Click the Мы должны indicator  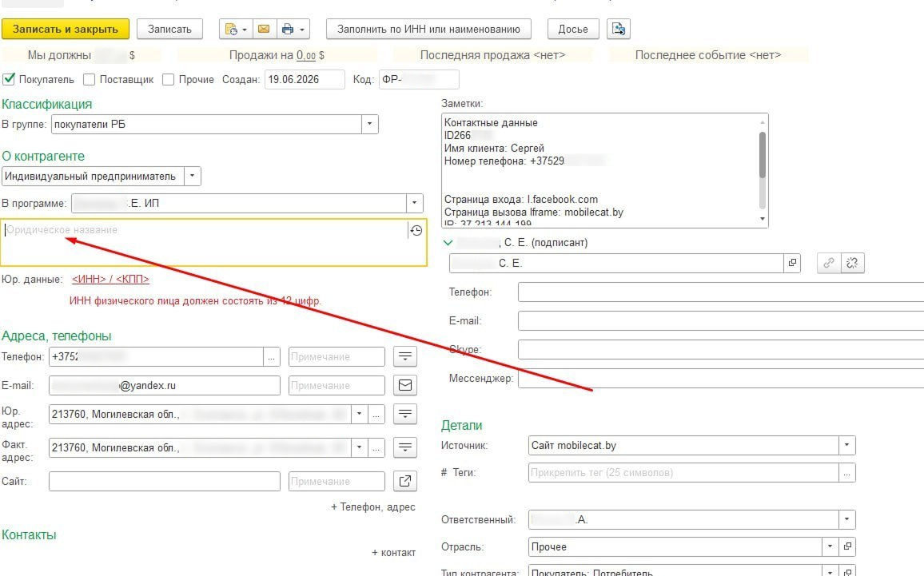(x=82, y=55)
